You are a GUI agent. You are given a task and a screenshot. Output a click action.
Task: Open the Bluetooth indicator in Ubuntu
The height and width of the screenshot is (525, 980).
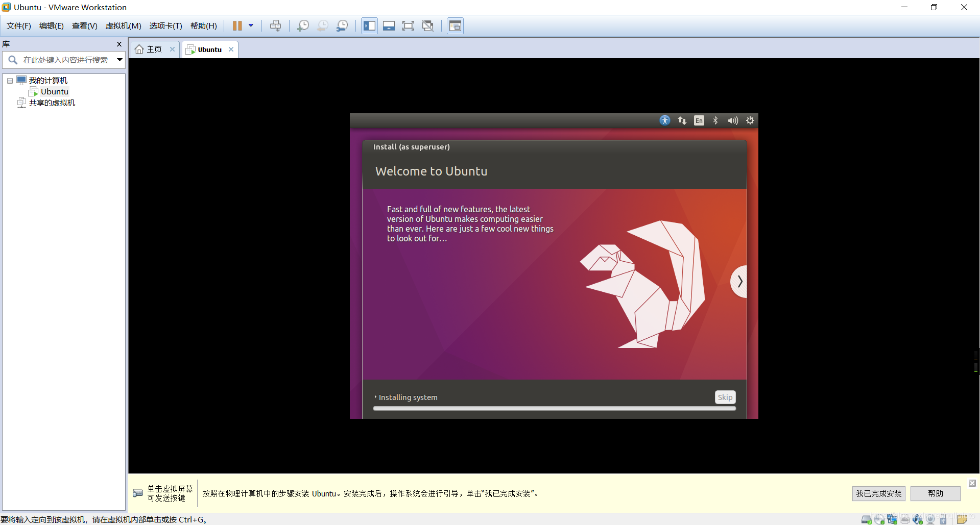(x=715, y=120)
